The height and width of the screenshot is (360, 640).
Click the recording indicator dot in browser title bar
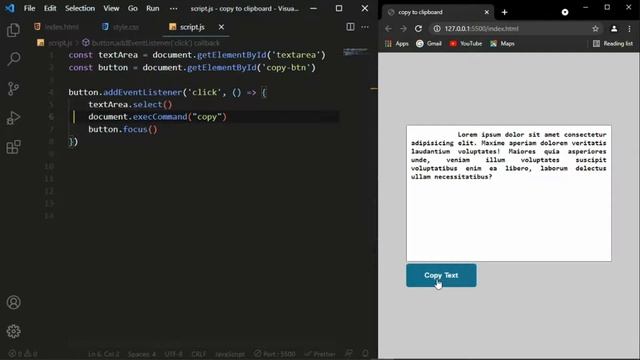coord(565,12)
